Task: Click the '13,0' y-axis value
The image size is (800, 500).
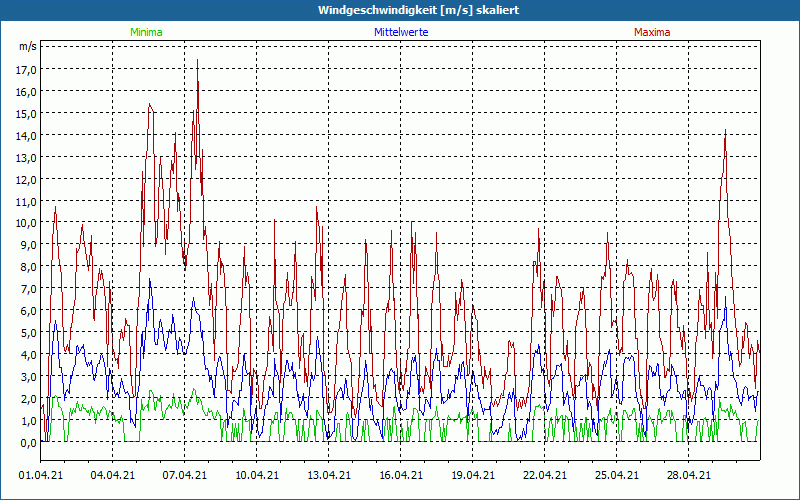Action: coord(26,158)
